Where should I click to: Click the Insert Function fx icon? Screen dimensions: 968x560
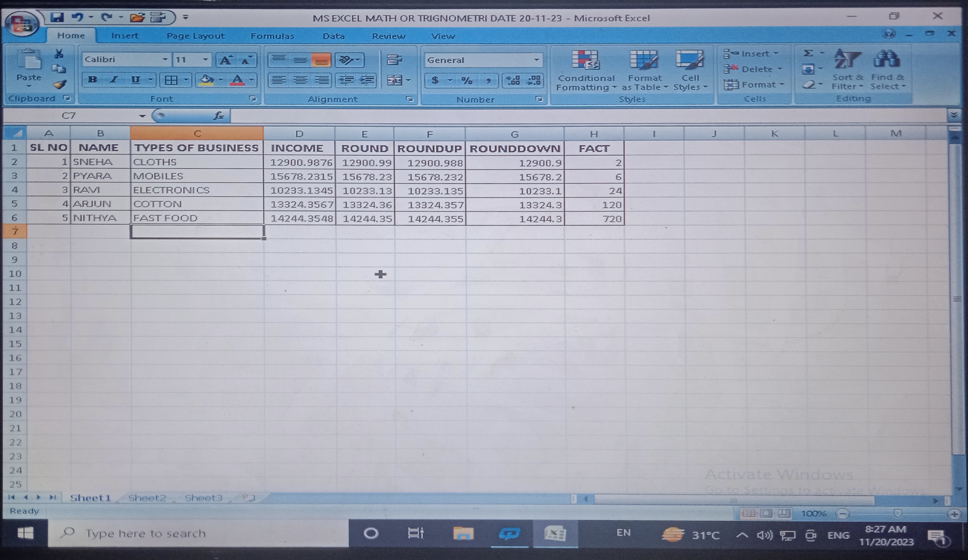point(219,116)
